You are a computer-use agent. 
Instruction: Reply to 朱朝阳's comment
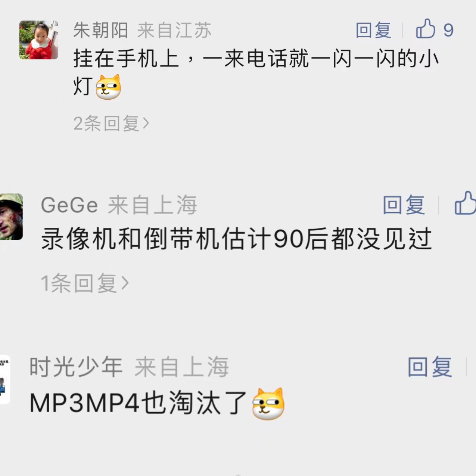click(373, 30)
